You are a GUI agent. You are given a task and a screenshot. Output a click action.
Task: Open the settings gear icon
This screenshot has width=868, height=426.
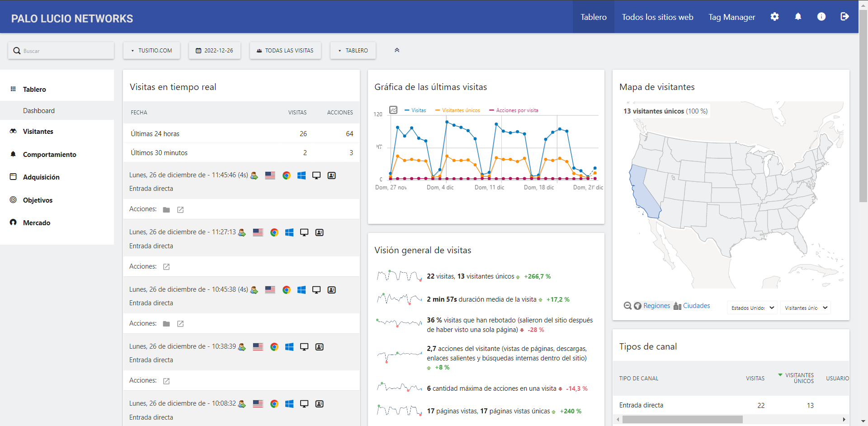(774, 17)
